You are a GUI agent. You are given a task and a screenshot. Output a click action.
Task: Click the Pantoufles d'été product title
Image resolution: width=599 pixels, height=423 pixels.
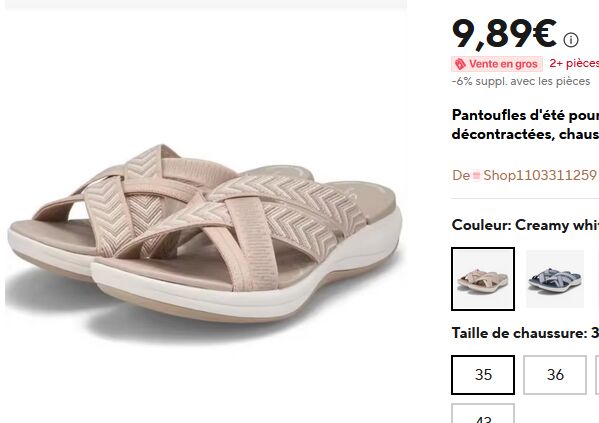[x=525, y=125]
